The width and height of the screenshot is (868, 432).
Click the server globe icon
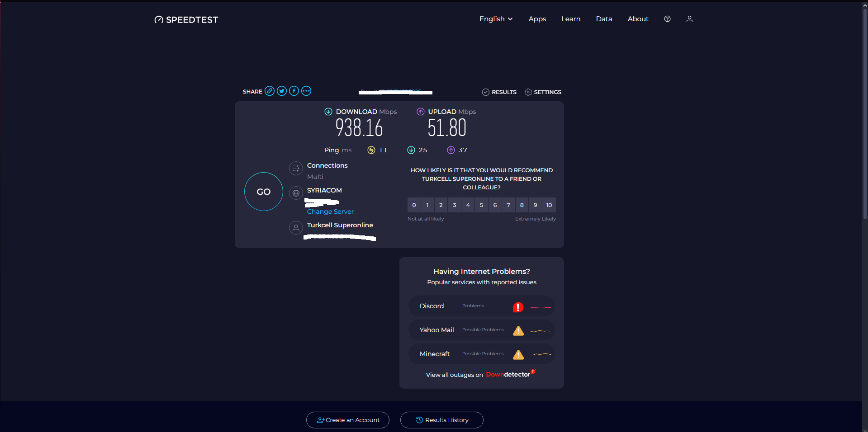296,193
